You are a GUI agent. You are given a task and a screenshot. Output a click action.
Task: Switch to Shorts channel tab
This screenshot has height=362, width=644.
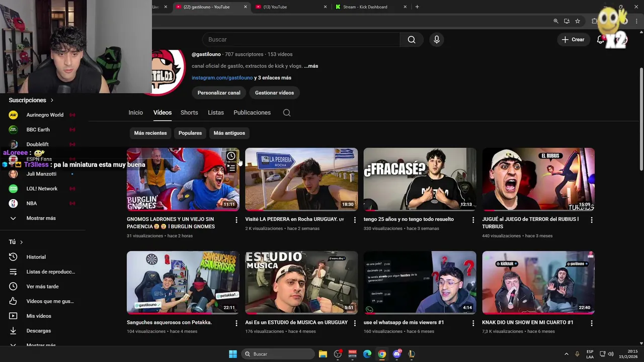(189, 113)
